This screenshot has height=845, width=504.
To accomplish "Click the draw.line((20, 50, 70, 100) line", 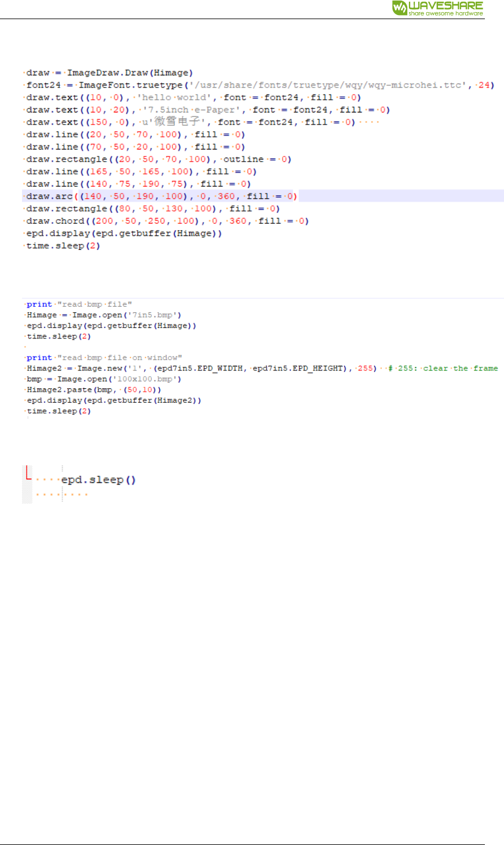I will (x=136, y=134).
